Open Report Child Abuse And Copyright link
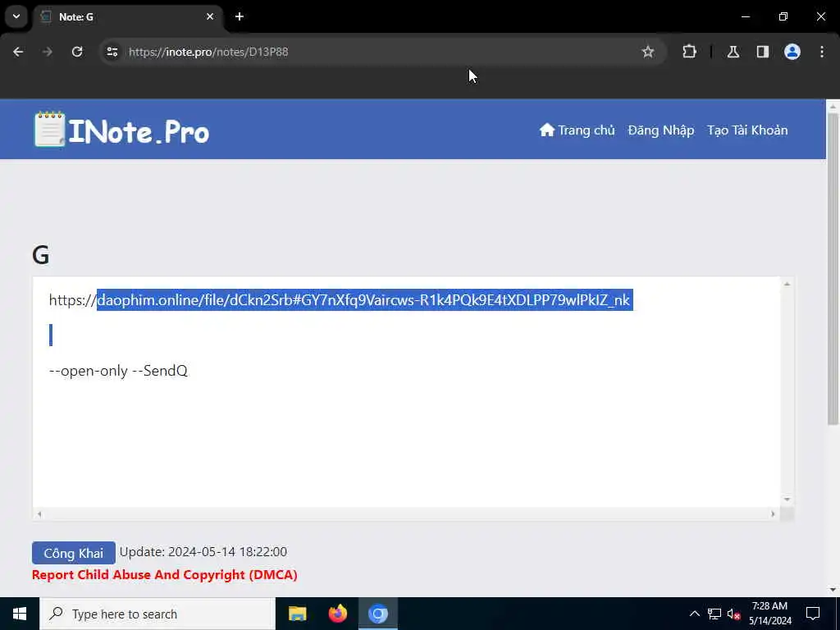840x630 pixels. [x=164, y=575]
